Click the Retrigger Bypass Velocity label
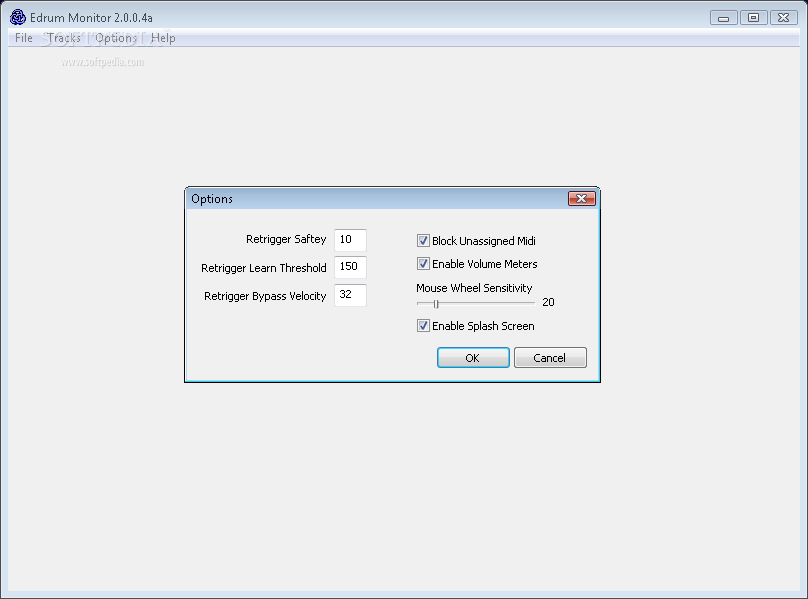 265,296
